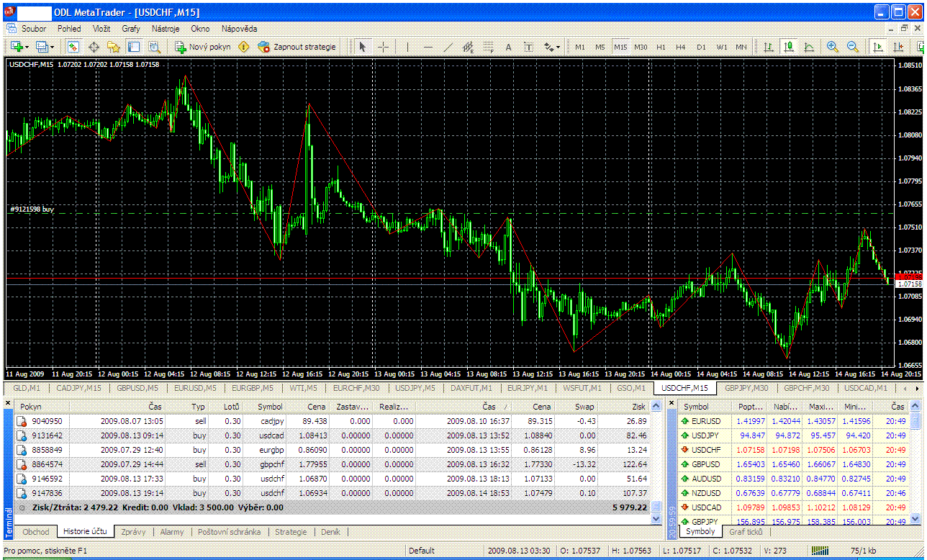Toggle the H1 timeframe button
This screenshot has height=560, width=927.
(661, 47)
